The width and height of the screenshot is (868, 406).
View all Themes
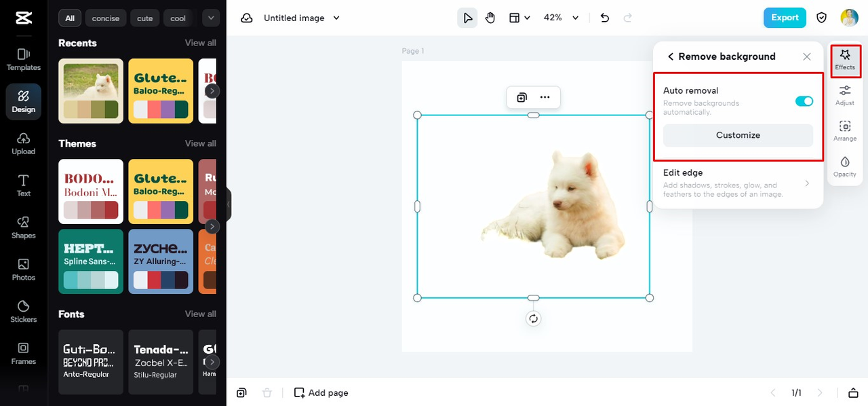click(201, 143)
